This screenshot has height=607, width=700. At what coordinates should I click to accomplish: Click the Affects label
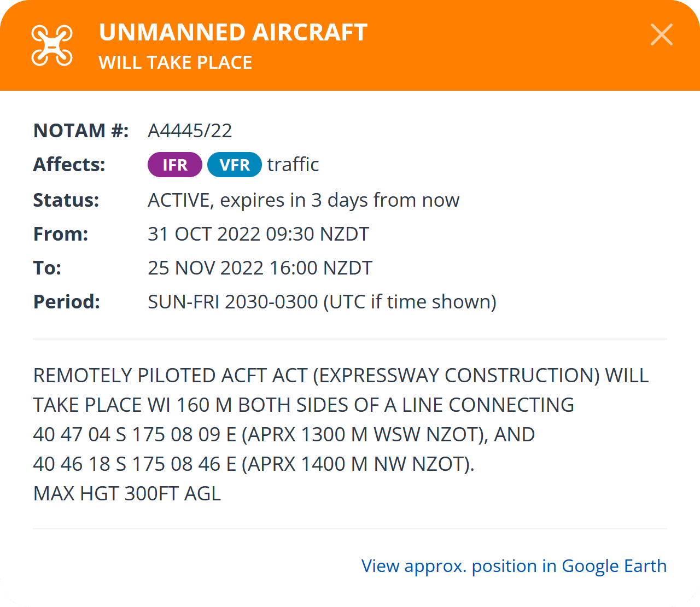[x=69, y=165]
